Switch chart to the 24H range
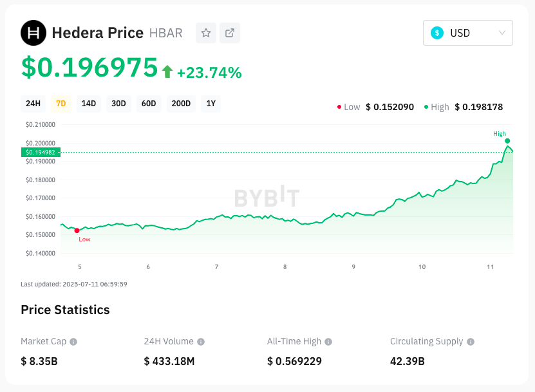 (33, 104)
